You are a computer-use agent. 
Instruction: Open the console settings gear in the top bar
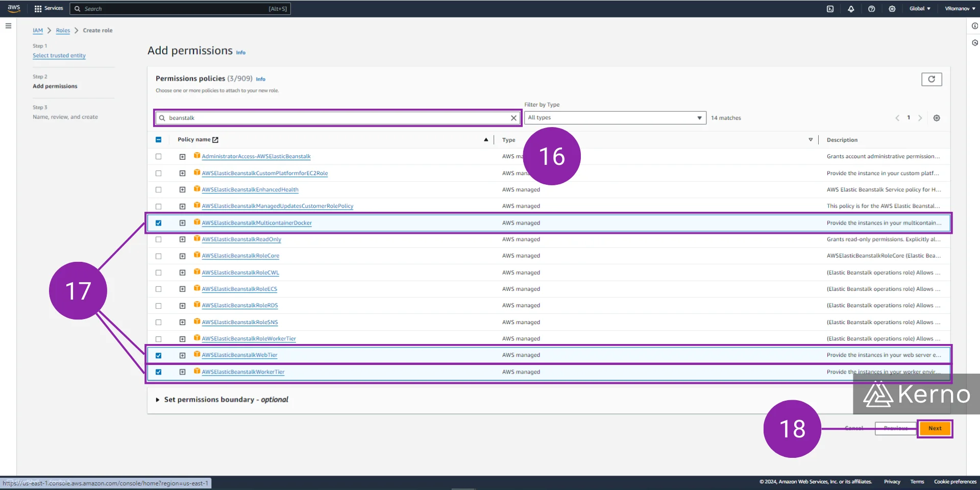(892, 9)
